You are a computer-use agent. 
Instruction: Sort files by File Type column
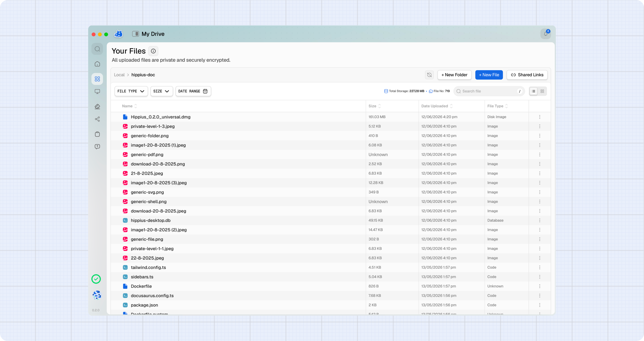(497, 106)
